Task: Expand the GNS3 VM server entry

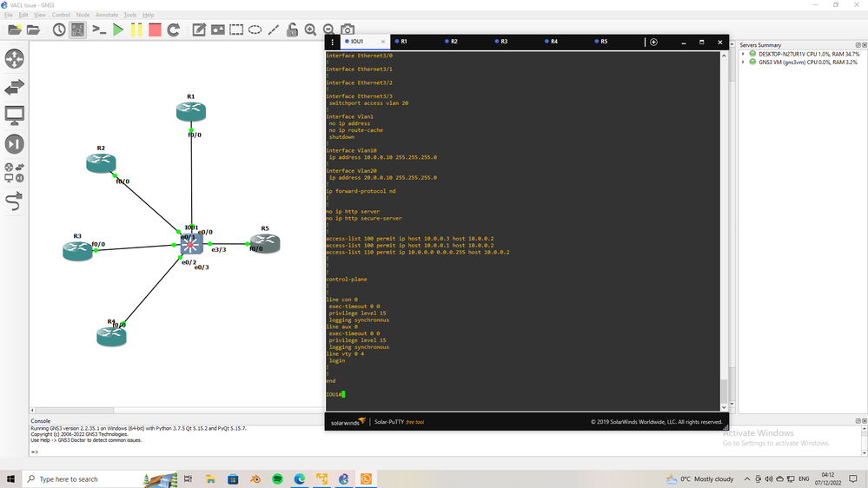Action: (743, 63)
